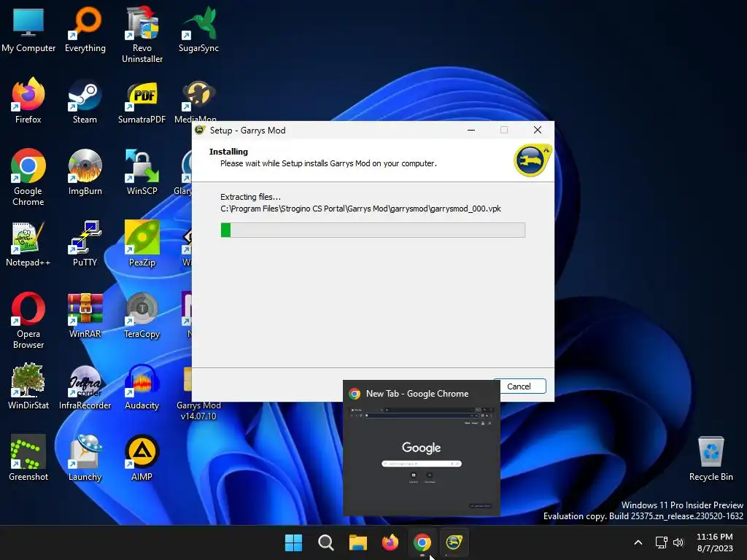This screenshot has width=747, height=560.
Task: Open the Windows Start menu
Action: (x=293, y=542)
